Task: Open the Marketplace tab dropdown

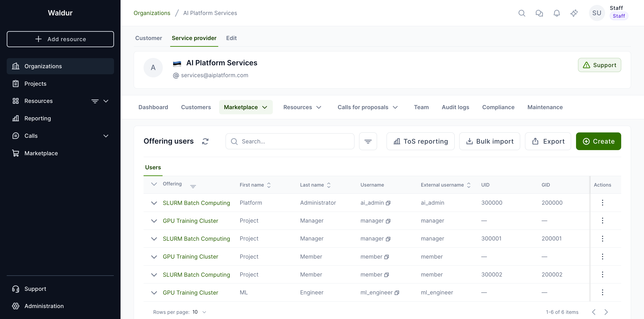Action: coord(246,107)
